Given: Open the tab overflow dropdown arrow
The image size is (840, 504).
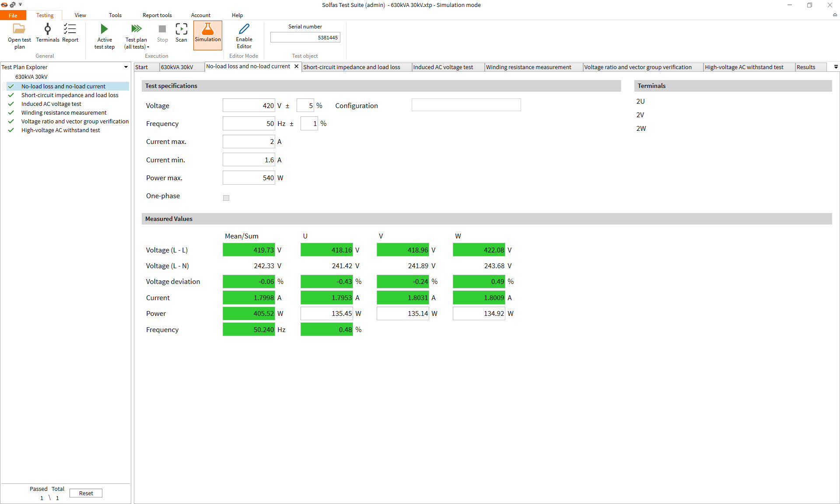Looking at the screenshot, I should (836, 67).
